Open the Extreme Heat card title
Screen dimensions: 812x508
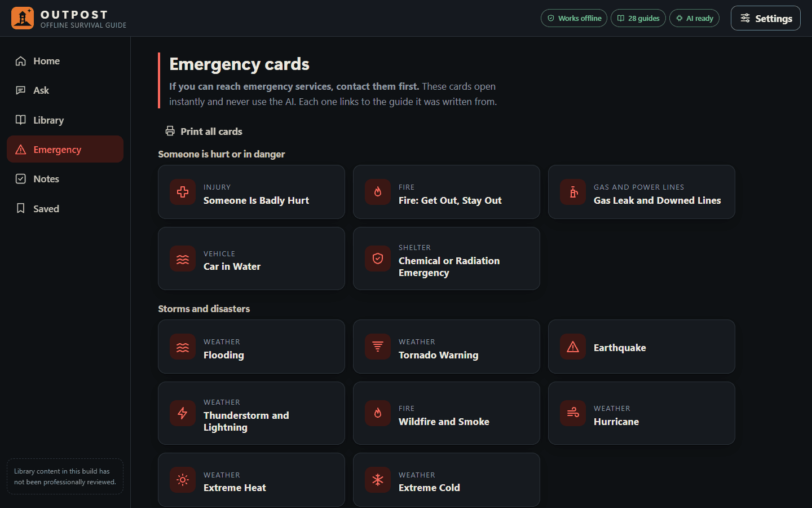[235, 488]
